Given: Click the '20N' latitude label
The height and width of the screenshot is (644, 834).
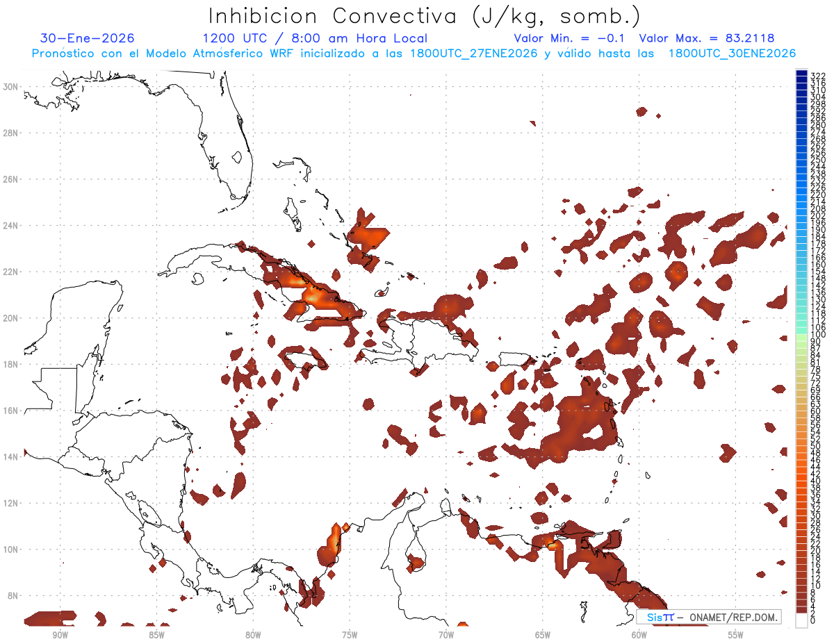Looking at the screenshot, I should (11, 318).
